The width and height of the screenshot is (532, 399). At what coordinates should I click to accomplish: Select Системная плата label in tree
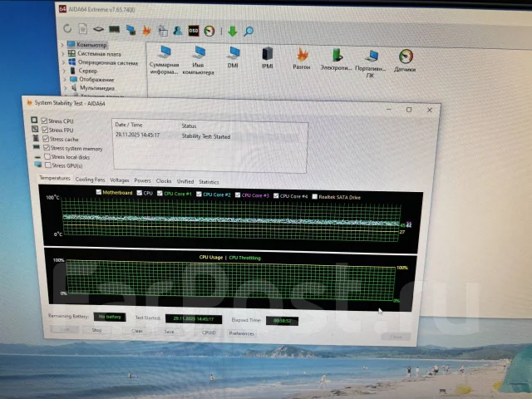coord(99,53)
